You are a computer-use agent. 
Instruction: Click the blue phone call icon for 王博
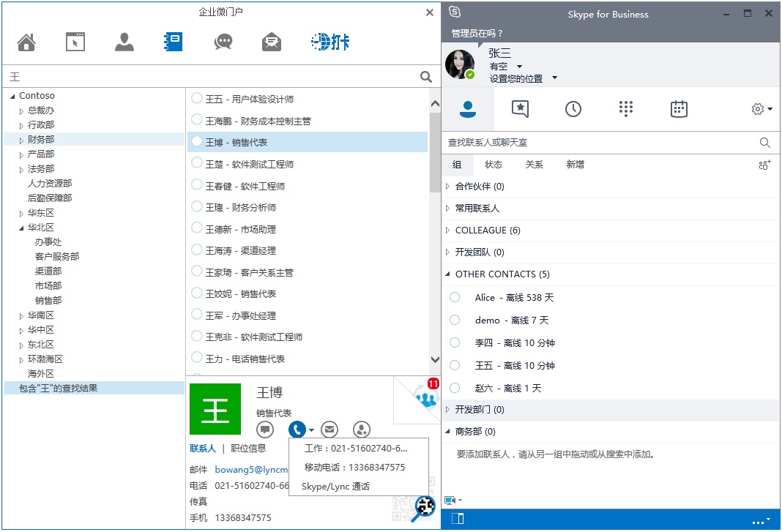point(297,429)
